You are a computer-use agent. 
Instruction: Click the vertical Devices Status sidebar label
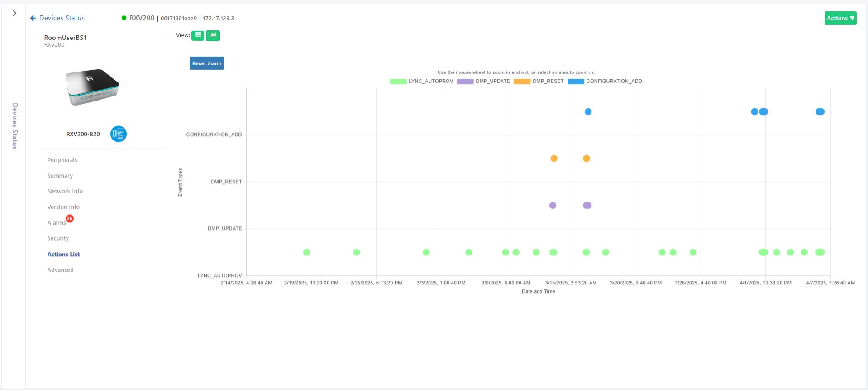[x=14, y=126]
